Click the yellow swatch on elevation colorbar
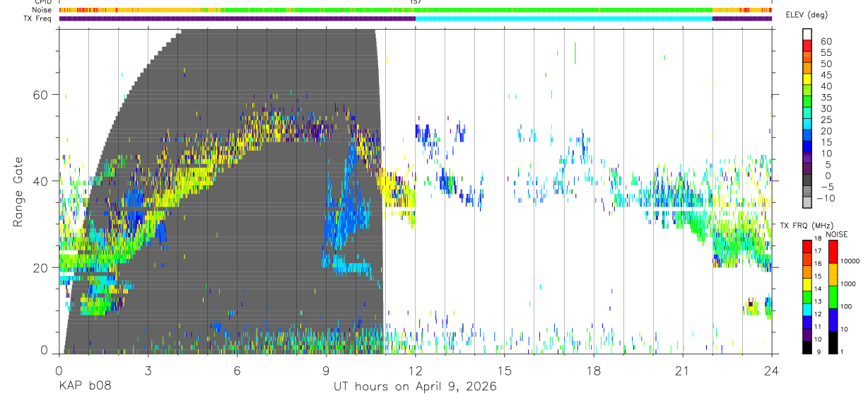The height and width of the screenshot is (401, 868). pyautogui.click(x=807, y=80)
